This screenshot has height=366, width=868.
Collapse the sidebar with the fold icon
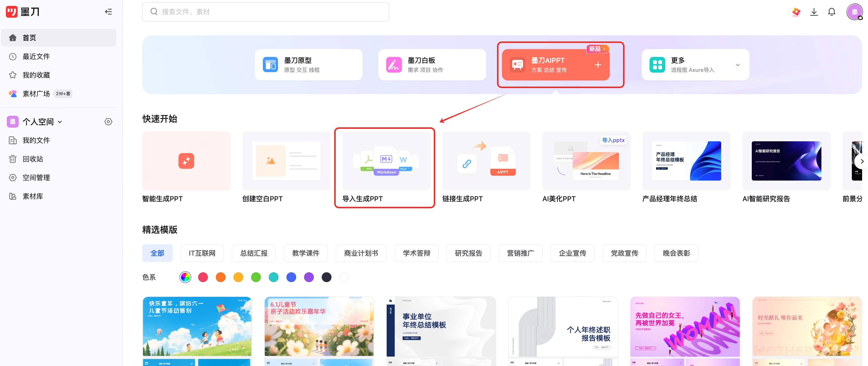108,12
